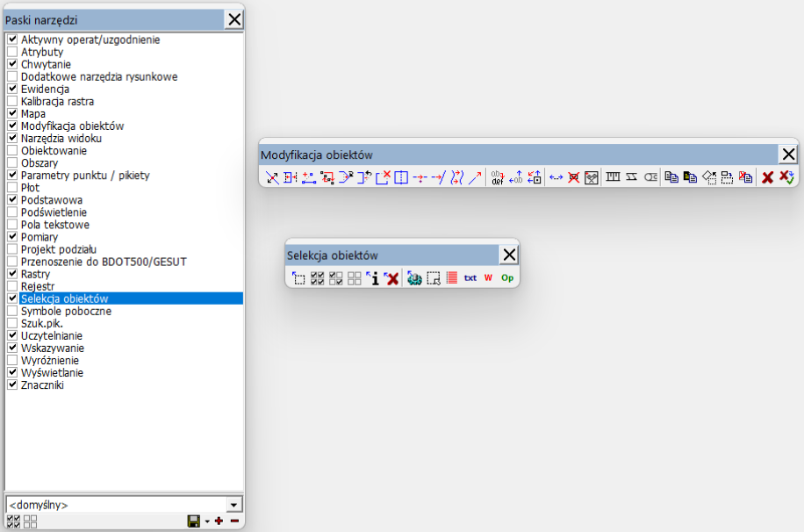
Task: Click the red minus remove profile button
Action: point(234,521)
